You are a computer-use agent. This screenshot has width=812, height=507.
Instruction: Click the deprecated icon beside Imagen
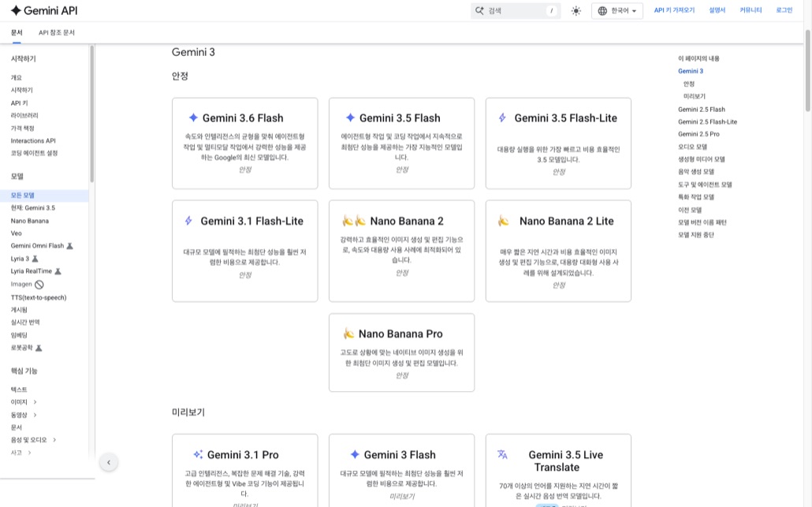pyautogui.click(x=39, y=285)
